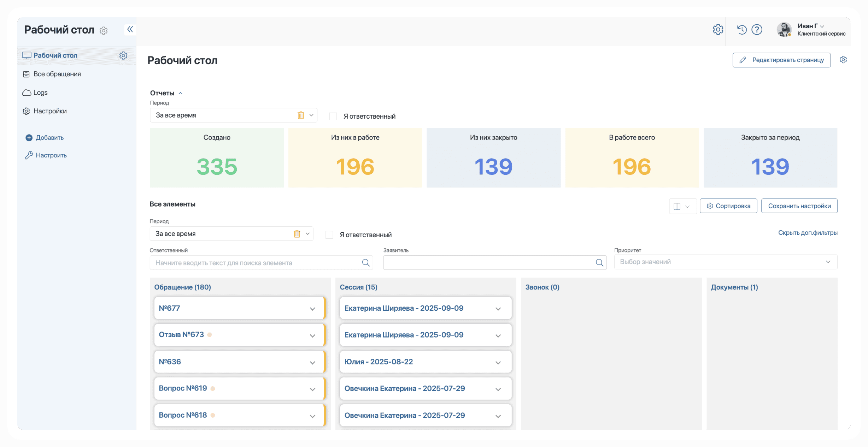The width and height of the screenshot is (868, 447).
Task: Click gear icon beside Редактировать страницу
Action: click(x=843, y=60)
